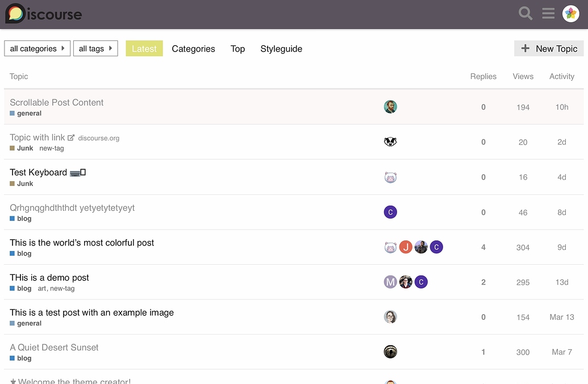The image size is (588, 384).
Task: Click the Discourse logo in header
Action: coord(43,14)
